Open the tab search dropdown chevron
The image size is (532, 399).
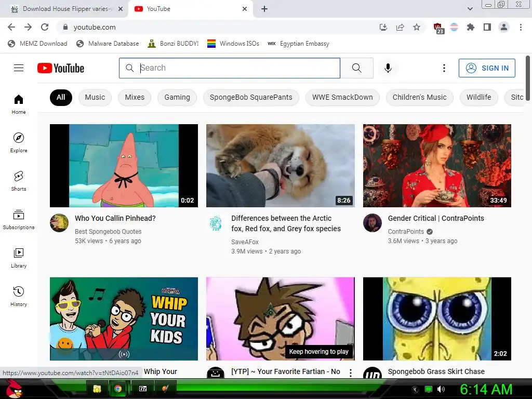pos(470,9)
